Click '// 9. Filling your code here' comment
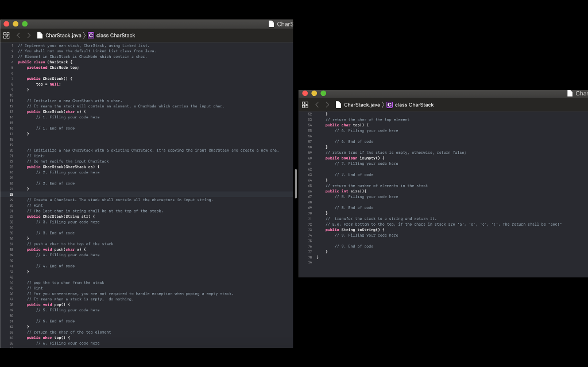This screenshot has height=367, width=588. [366, 235]
